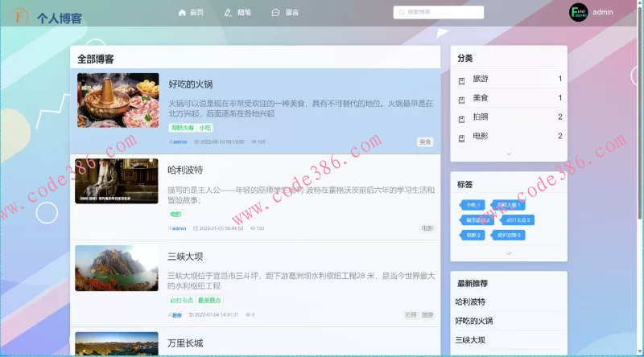Click the green 最美景点 tag on 三峡大坝 post

[x=209, y=301]
